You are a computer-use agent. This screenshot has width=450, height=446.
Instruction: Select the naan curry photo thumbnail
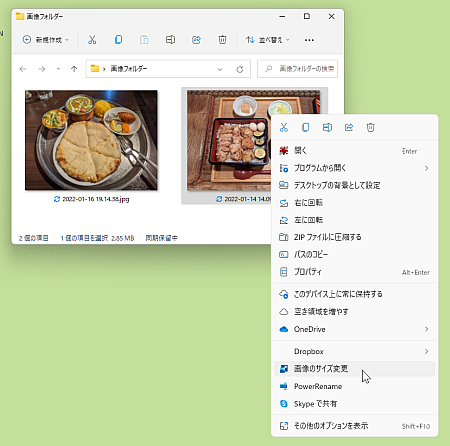pyautogui.click(x=91, y=140)
